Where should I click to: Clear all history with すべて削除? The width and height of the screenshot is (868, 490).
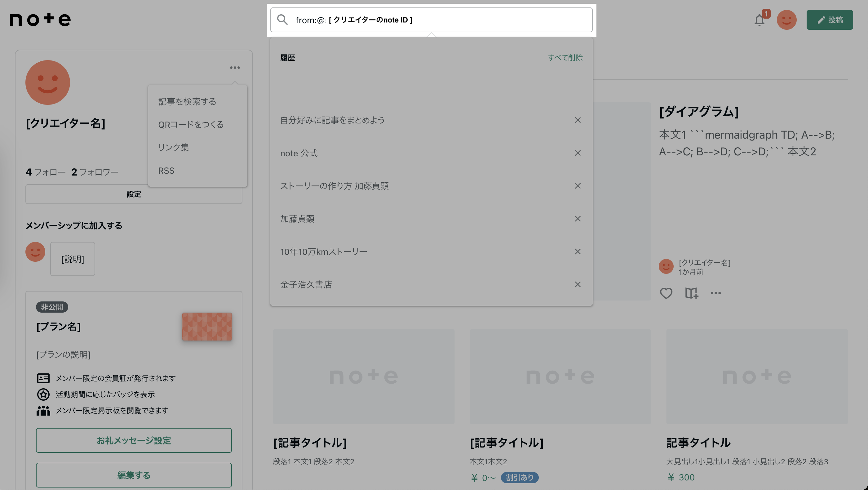[x=565, y=58]
